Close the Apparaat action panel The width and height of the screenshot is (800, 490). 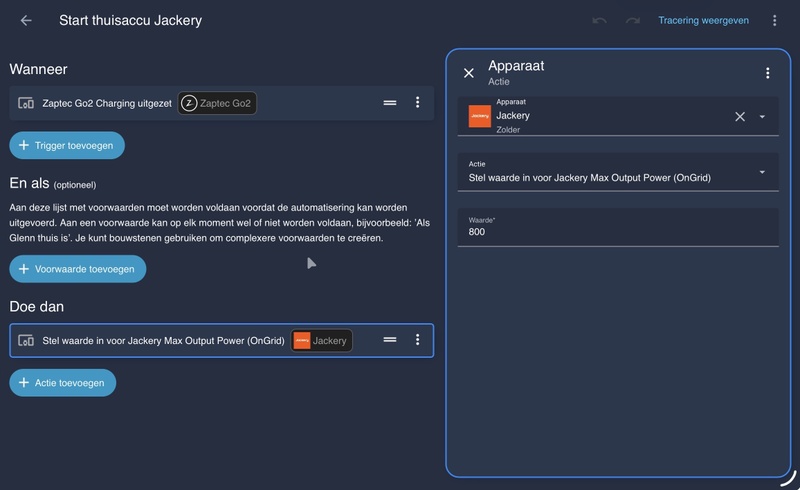[x=469, y=73]
